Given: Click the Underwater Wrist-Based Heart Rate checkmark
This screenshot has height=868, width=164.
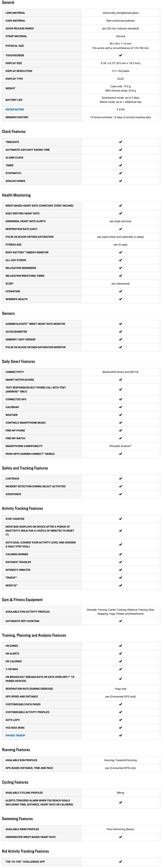Looking at the screenshot, I should click(121, 837).
